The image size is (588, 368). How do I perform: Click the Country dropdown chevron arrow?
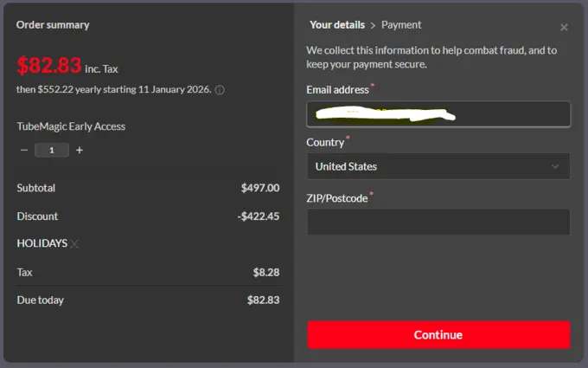click(555, 166)
